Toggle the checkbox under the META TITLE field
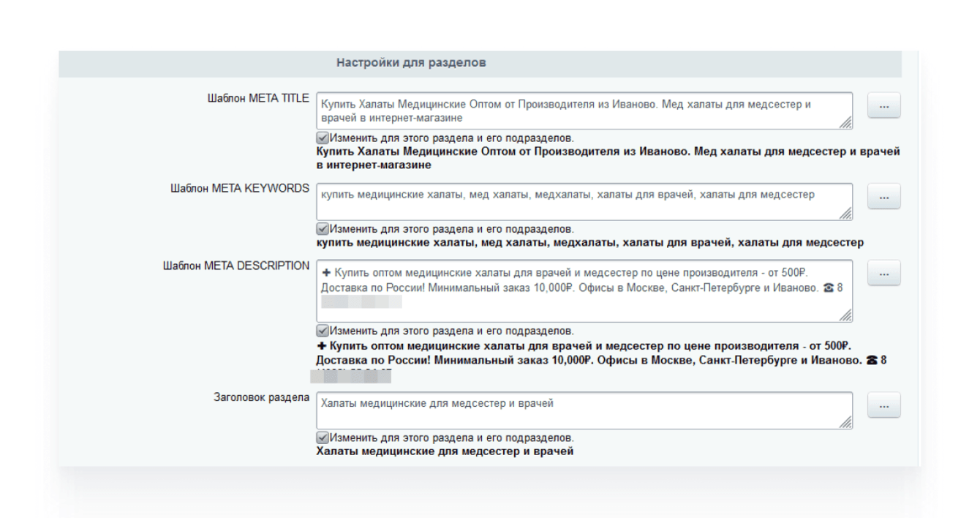Image resolution: width=980 pixels, height=518 pixels. click(x=322, y=138)
